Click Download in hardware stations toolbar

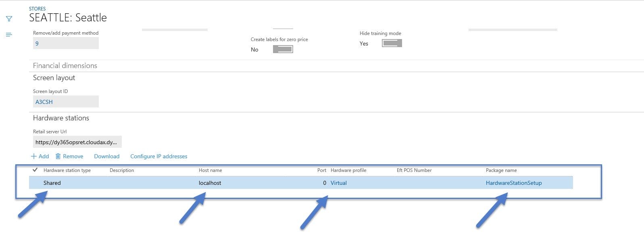[106, 156]
